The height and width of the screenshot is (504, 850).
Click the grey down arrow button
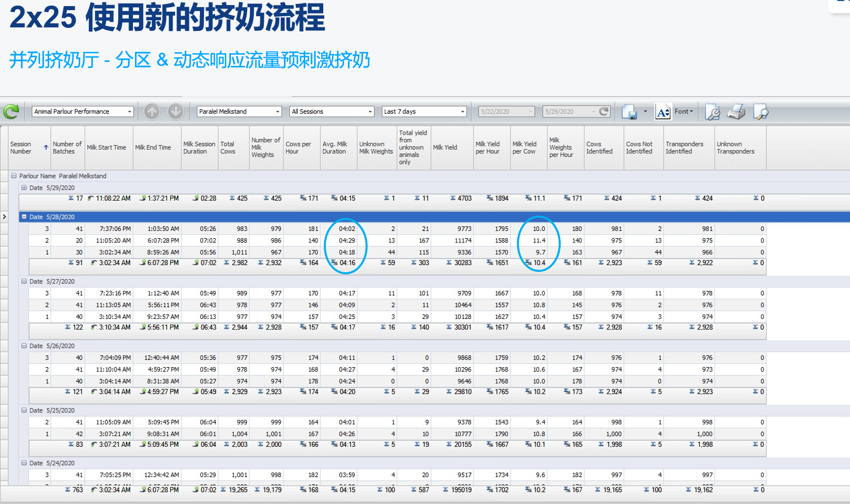pyautogui.click(x=176, y=111)
